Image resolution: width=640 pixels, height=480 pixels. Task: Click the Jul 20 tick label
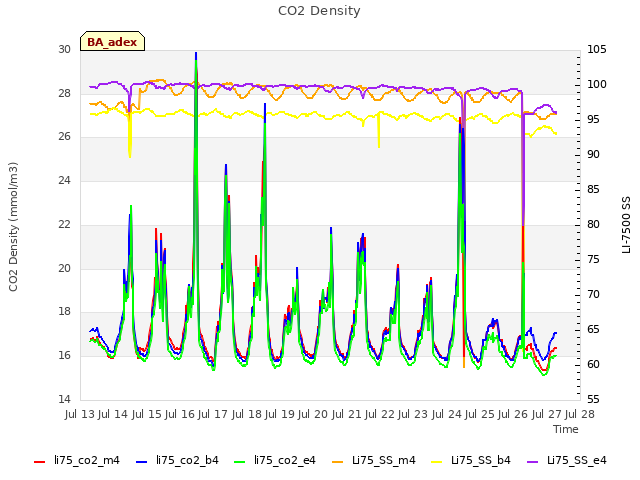(315, 414)
